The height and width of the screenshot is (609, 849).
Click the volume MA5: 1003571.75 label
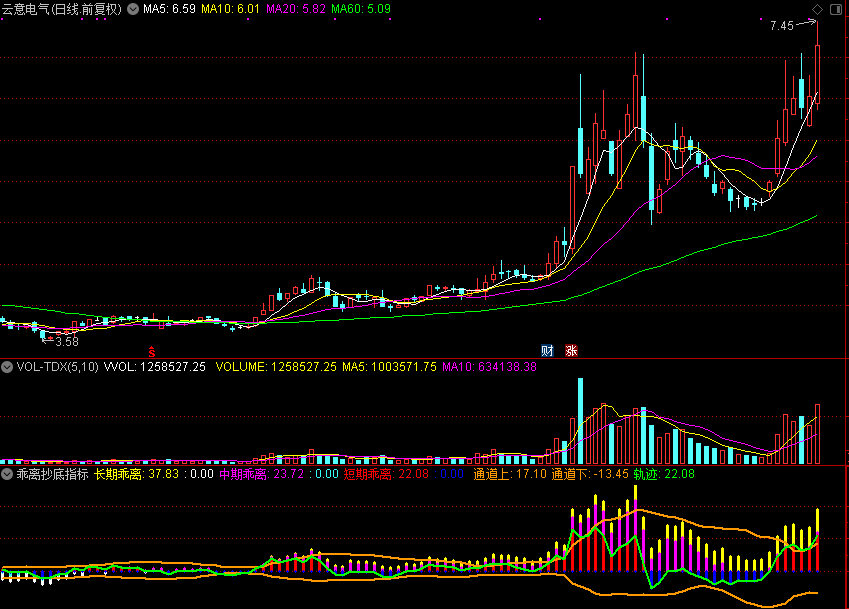coord(389,366)
